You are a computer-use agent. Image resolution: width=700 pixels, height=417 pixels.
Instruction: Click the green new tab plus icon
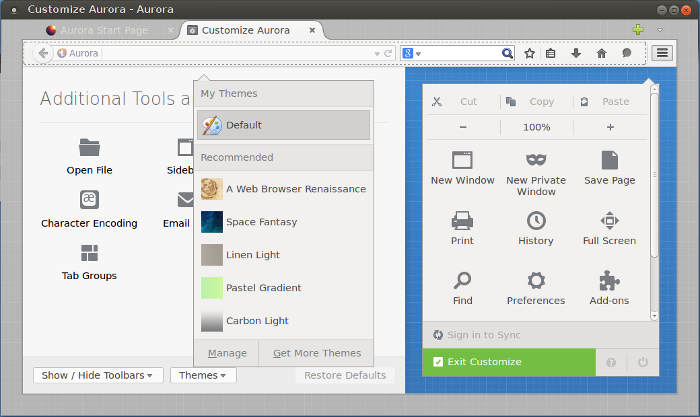click(x=638, y=30)
